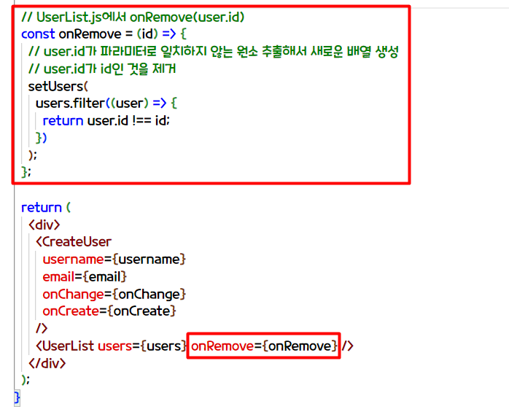
Task: Click the closing '</div>' tag
Action: point(47,363)
